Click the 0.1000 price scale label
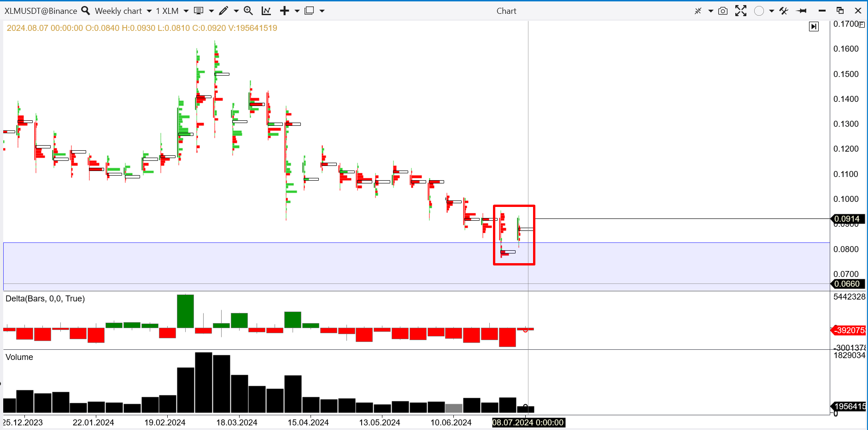 [x=846, y=199]
